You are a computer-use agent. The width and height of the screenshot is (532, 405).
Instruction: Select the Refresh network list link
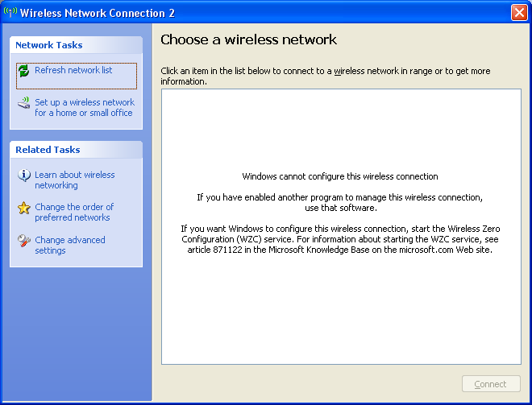pyautogui.click(x=73, y=70)
